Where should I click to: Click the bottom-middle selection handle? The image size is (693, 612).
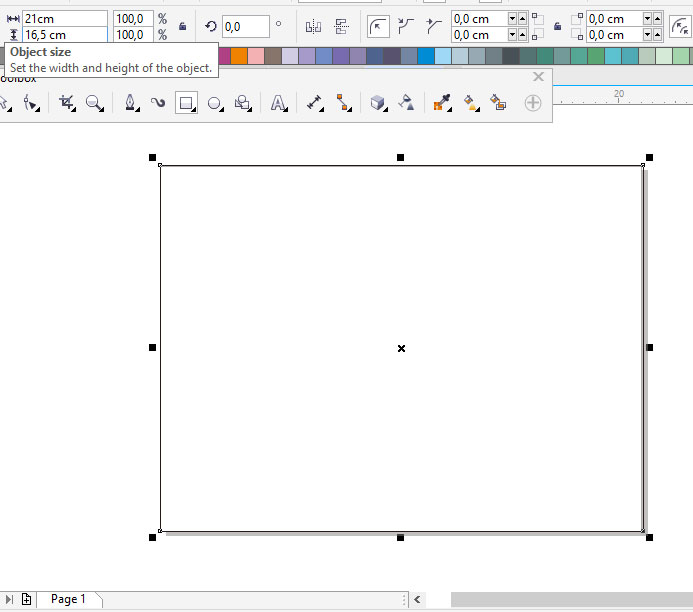[400, 537]
